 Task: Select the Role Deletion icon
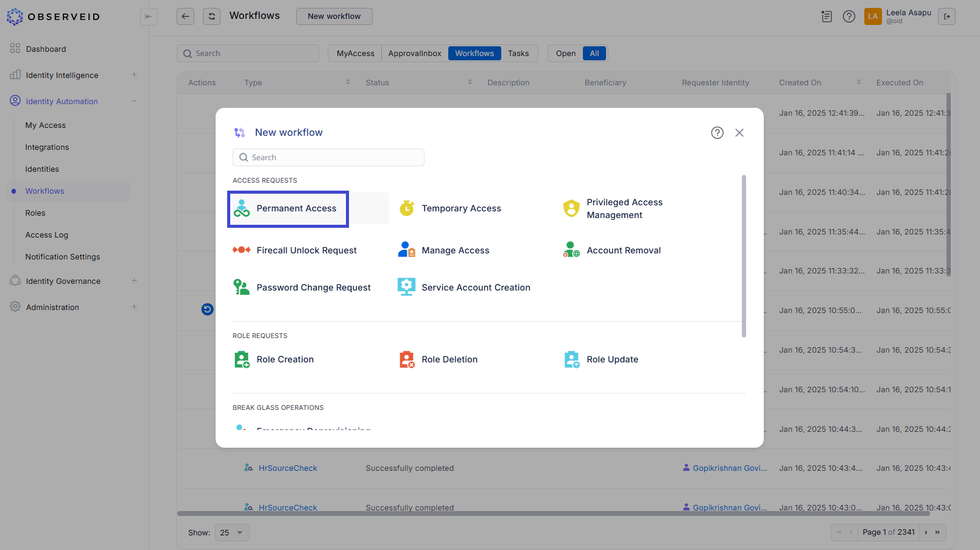coord(406,359)
